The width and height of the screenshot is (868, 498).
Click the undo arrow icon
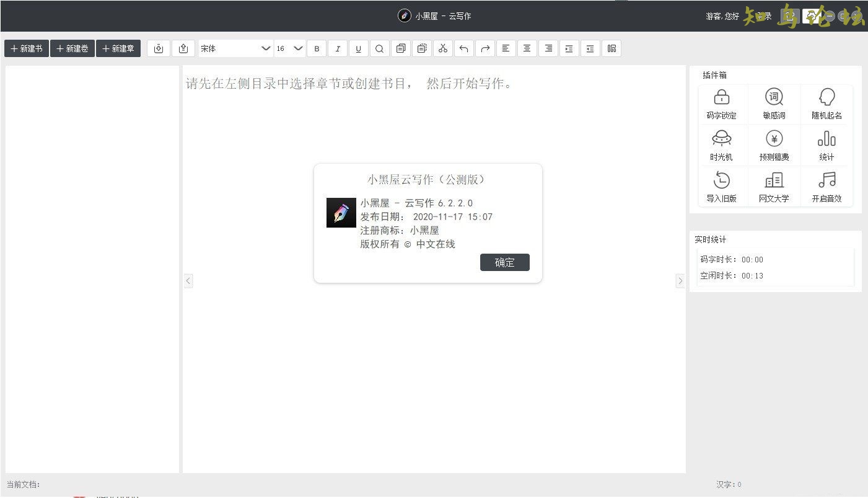[x=464, y=48]
